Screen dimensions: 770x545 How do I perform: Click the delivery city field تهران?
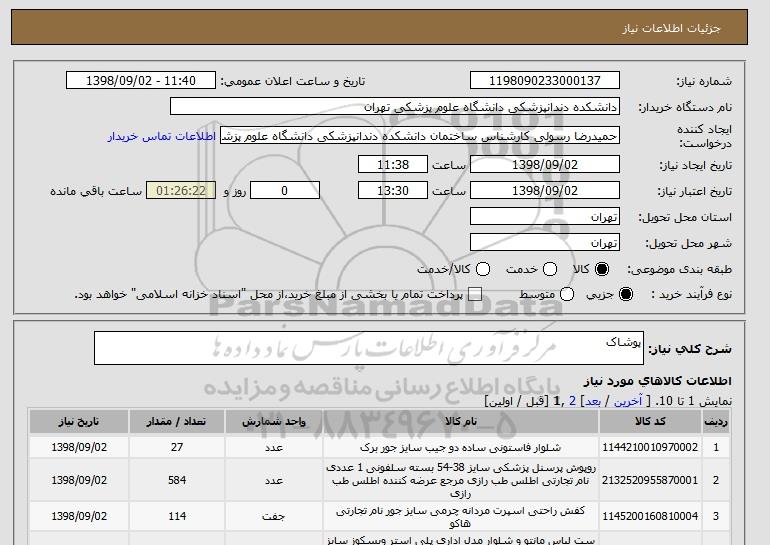click(545, 243)
